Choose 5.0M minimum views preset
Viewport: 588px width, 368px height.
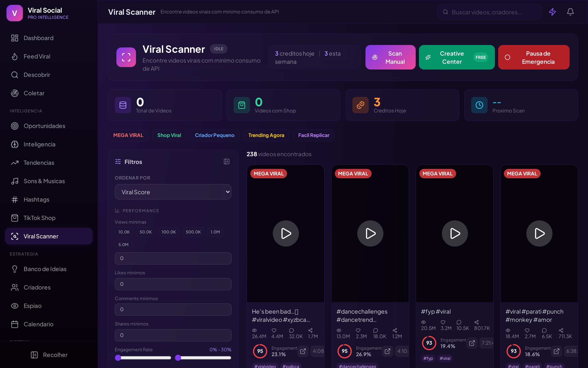pyautogui.click(x=124, y=245)
